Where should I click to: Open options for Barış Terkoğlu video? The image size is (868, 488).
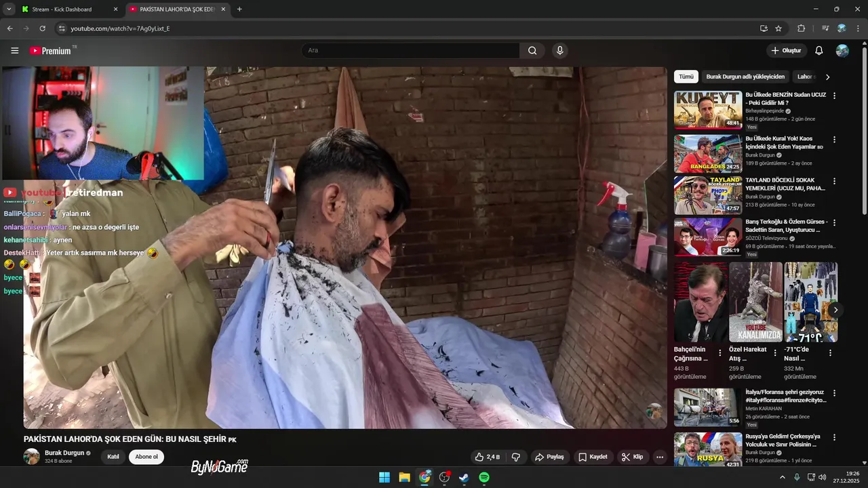coord(834,222)
